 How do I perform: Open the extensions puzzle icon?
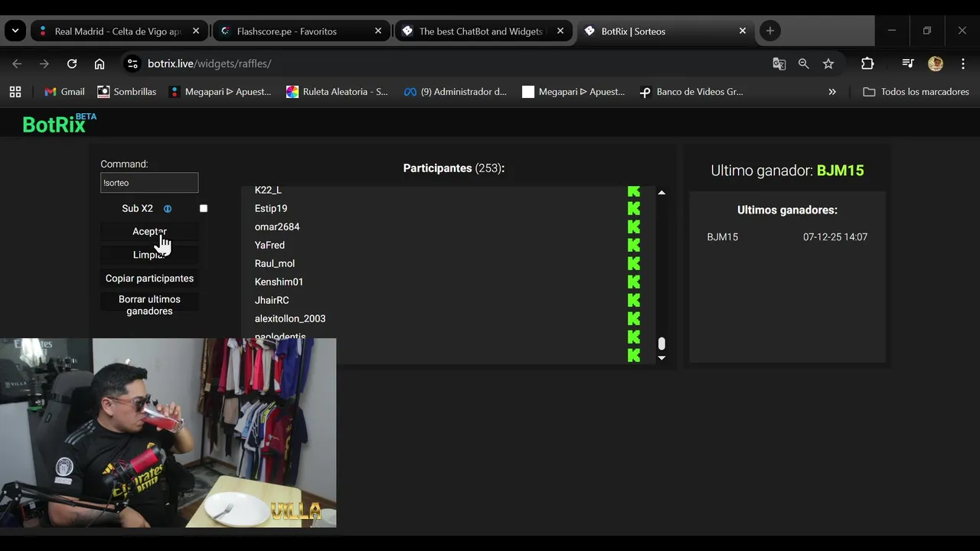(x=867, y=64)
